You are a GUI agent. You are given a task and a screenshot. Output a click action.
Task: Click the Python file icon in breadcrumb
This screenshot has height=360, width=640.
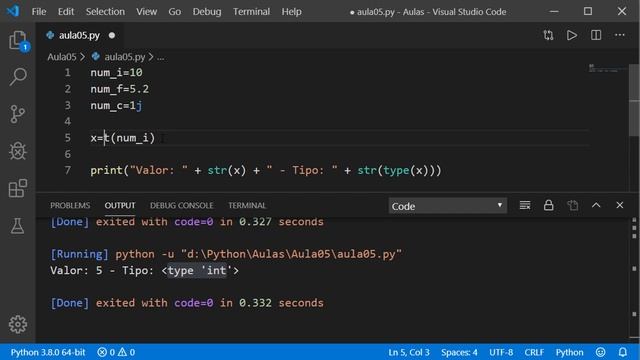96,56
